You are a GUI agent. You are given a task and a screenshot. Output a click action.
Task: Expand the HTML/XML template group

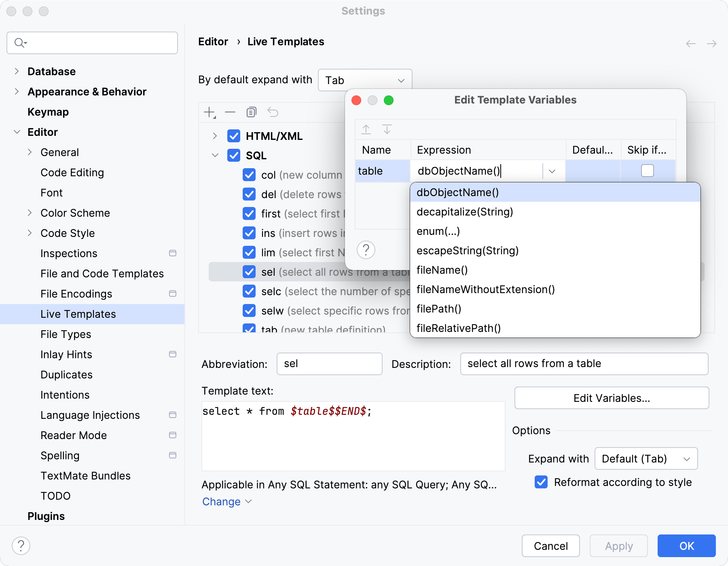tap(215, 136)
